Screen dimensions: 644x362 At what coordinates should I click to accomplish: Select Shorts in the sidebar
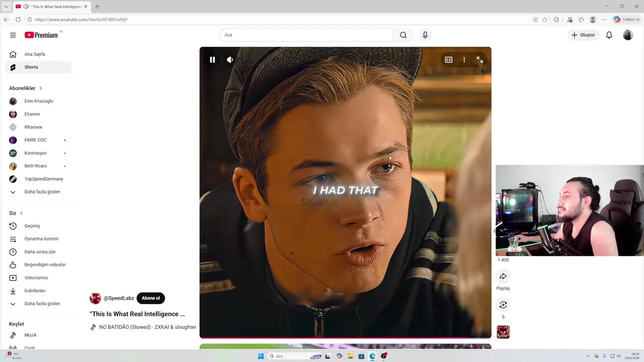click(38, 67)
